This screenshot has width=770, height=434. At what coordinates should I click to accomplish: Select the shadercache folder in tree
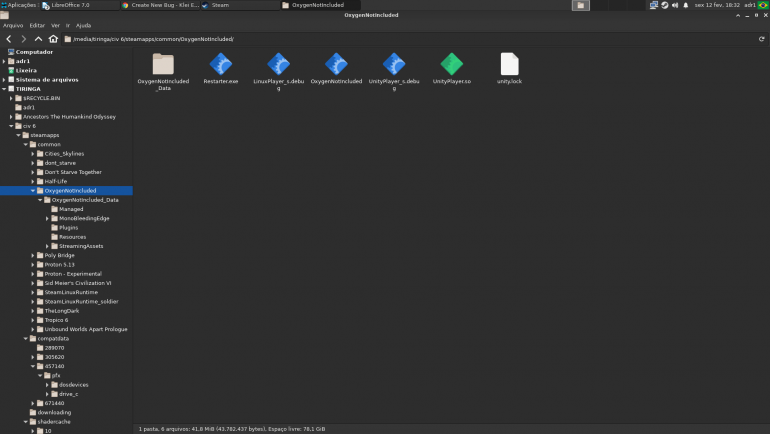54,422
